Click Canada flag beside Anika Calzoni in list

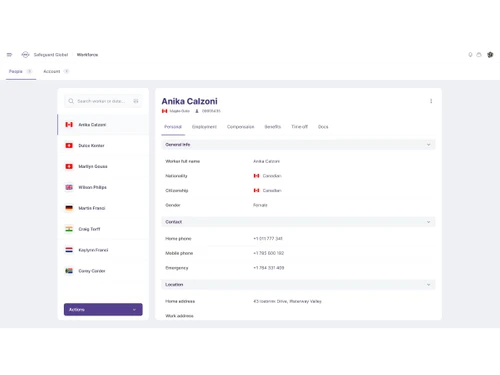click(x=69, y=125)
